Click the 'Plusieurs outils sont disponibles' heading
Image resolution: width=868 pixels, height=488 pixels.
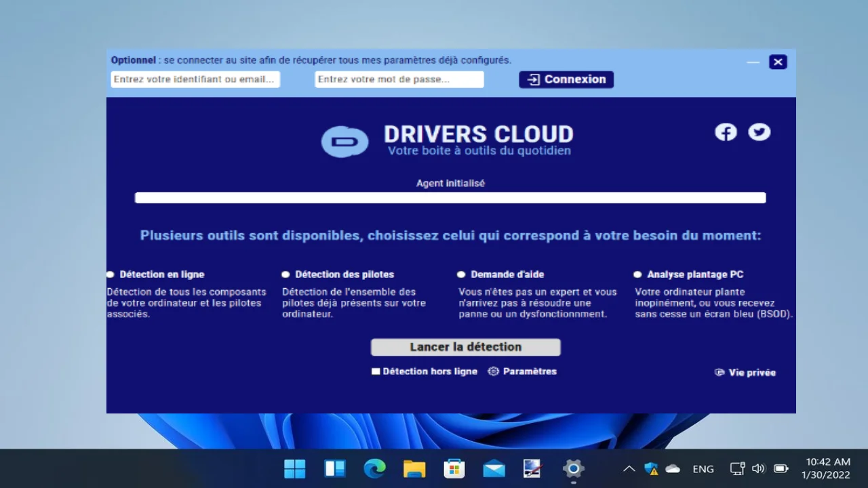tap(450, 235)
